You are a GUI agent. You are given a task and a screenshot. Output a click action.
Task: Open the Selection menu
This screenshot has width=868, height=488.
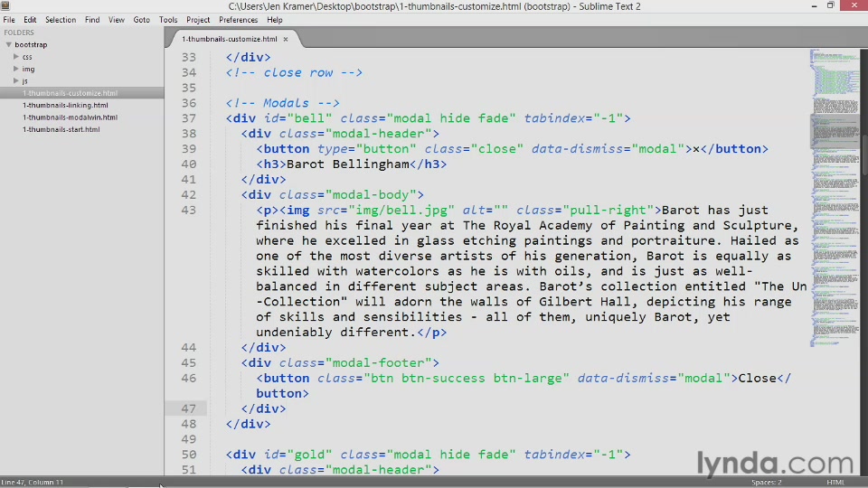click(x=61, y=20)
